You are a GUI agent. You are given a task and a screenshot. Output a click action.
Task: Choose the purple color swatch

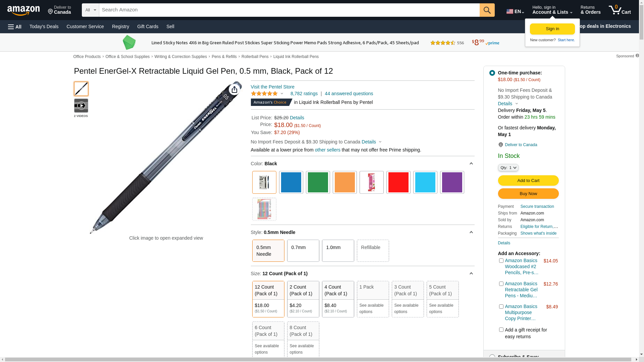[x=452, y=182]
